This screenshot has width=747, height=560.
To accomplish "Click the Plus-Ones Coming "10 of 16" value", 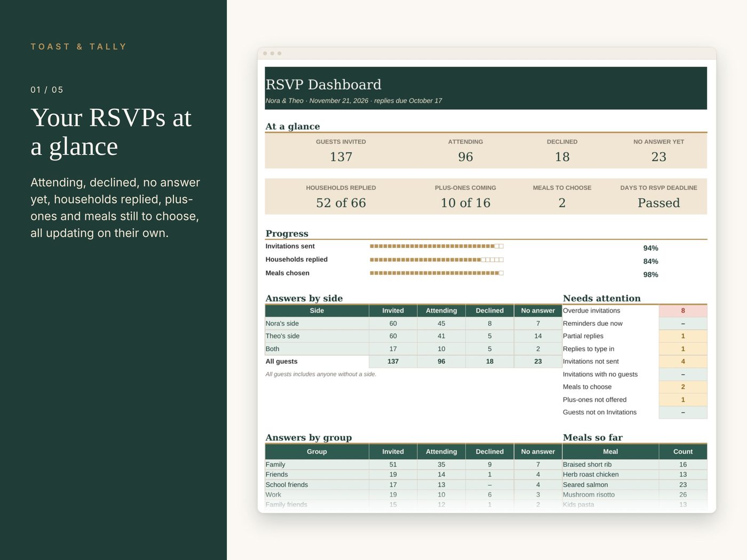I will click(x=465, y=203).
